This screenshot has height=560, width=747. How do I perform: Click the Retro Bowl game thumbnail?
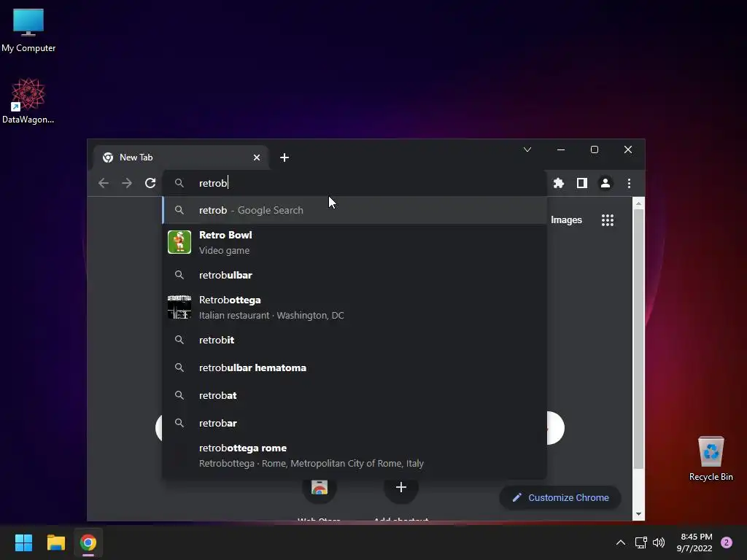point(179,242)
